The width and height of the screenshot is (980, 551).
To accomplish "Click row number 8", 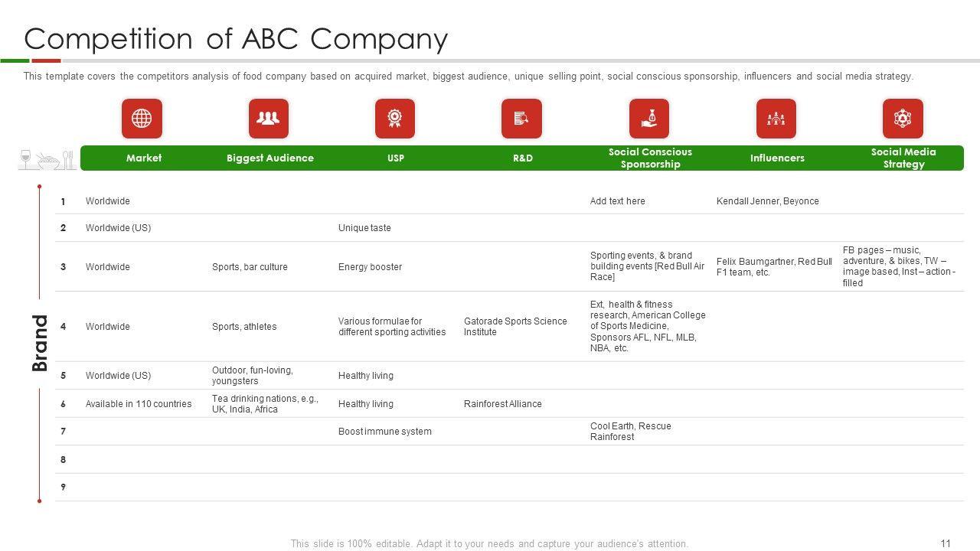I will tap(63, 460).
